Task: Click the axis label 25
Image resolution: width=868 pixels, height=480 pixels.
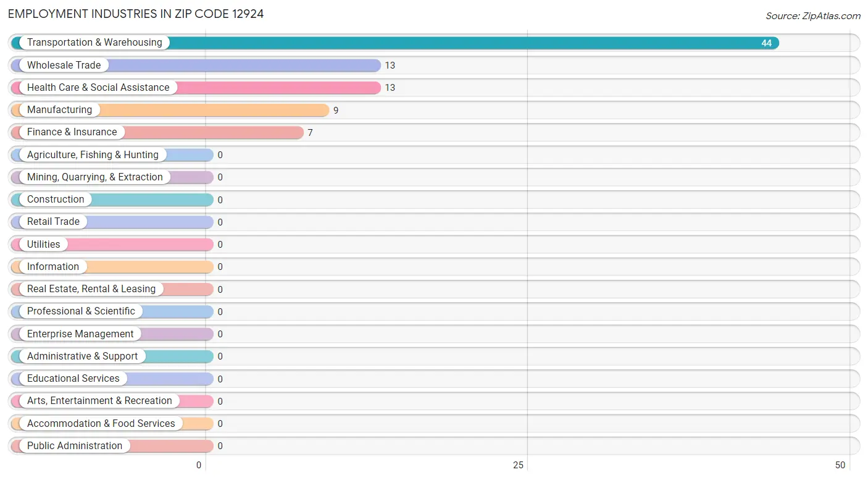Action: click(519, 465)
